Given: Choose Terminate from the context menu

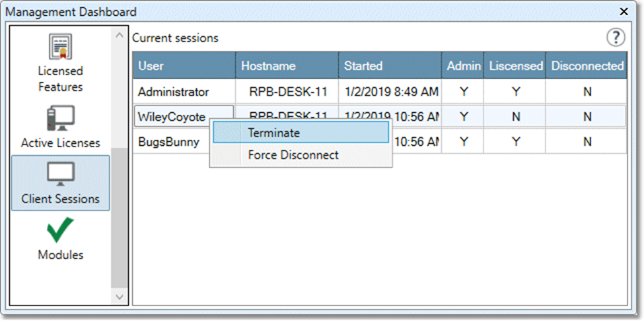Looking at the screenshot, I should (273, 133).
